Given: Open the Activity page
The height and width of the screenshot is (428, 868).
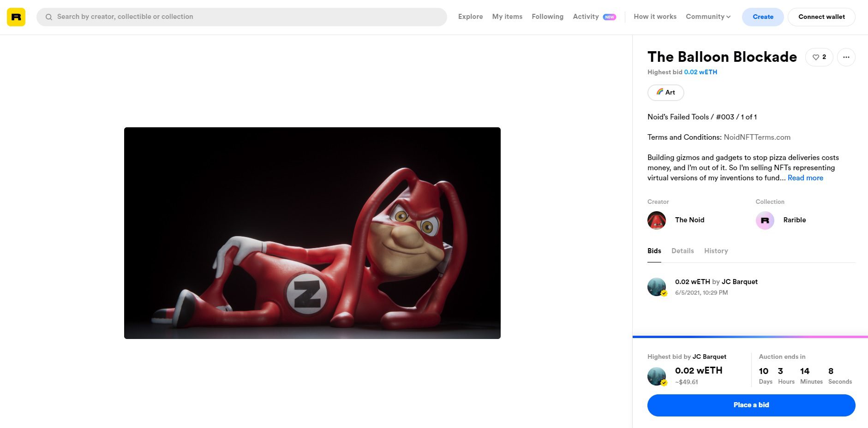Looking at the screenshot, I should coord(586,17).
